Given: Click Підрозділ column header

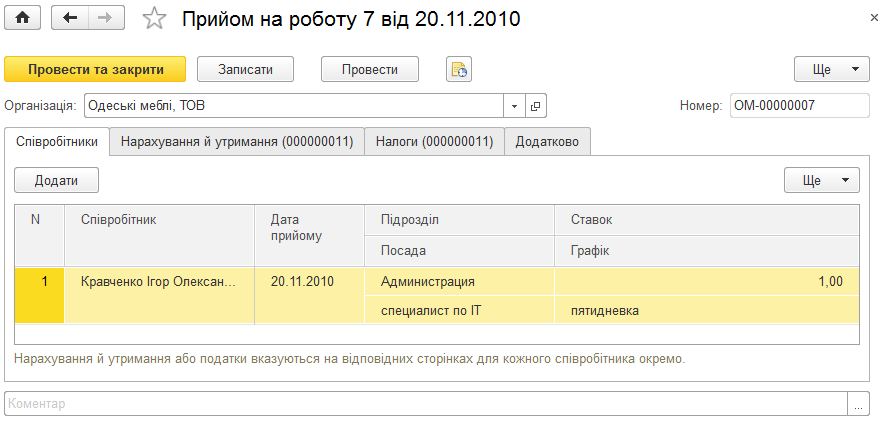Looking at the screenshot, I should coord(460,220).
